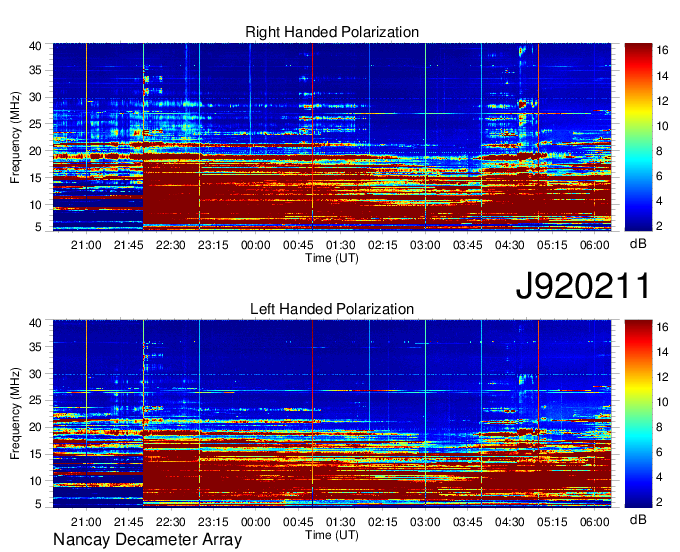The image size is (680, 552).
Task: Click the 4 dB tick on the bottom colorbar
Action: pos(659,477)
